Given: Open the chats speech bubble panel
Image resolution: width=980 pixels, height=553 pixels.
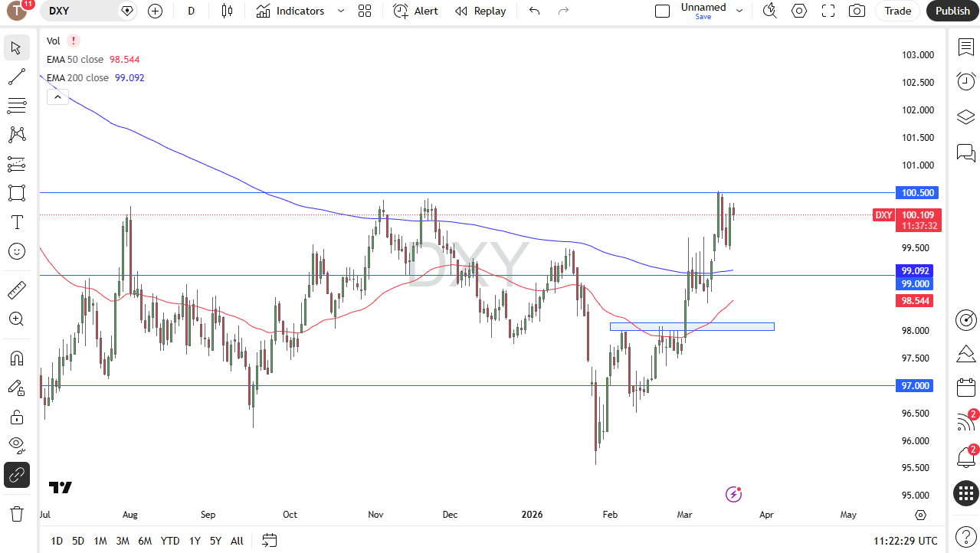Looking at the screenshot, I should pyautogui.click(x=965, y=152).
